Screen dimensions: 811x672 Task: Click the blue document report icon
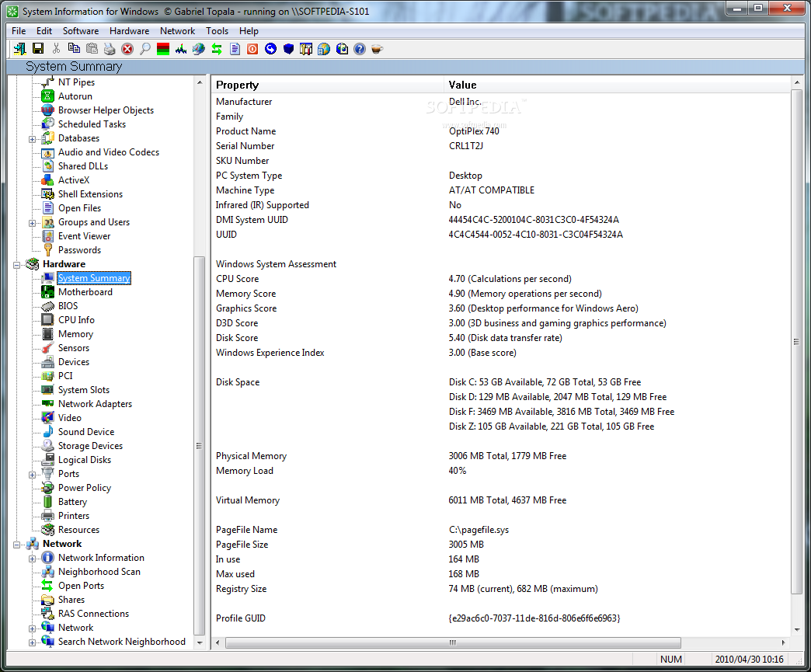click(235, 49)
